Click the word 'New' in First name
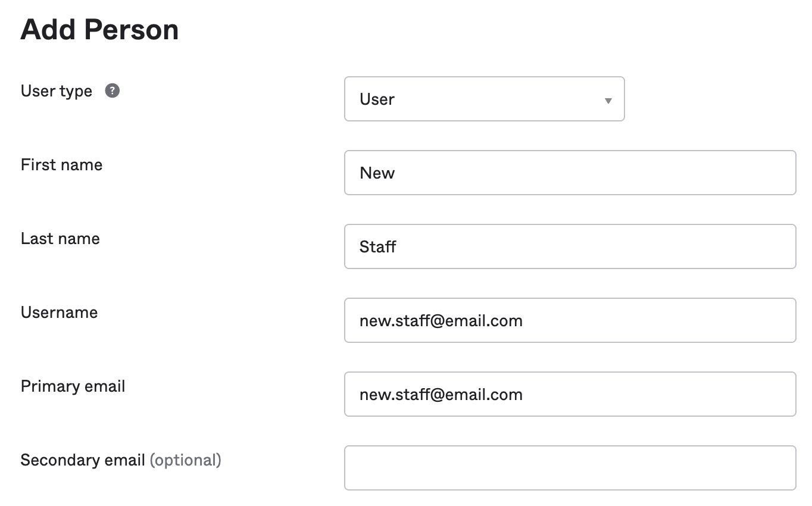The image size is (812, 506). click(x=377, y=173)
